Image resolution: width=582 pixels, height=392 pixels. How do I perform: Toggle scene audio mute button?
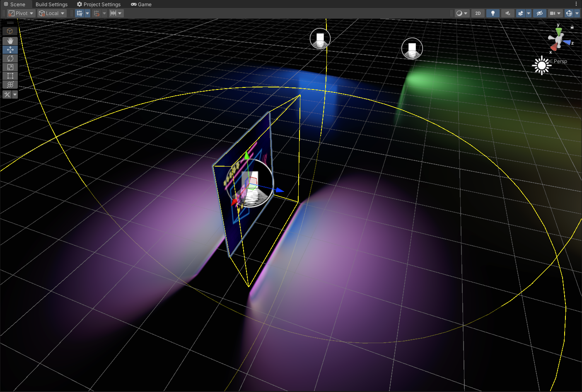(507, 13)
